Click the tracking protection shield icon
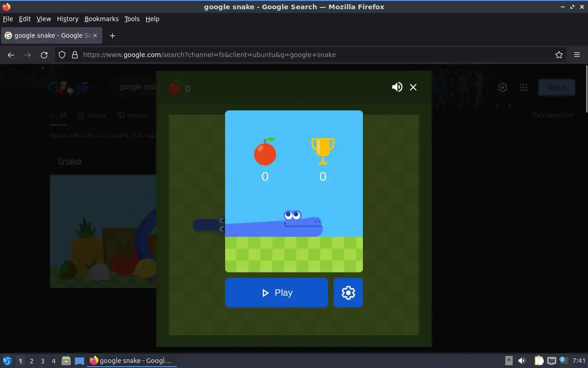 62,55
